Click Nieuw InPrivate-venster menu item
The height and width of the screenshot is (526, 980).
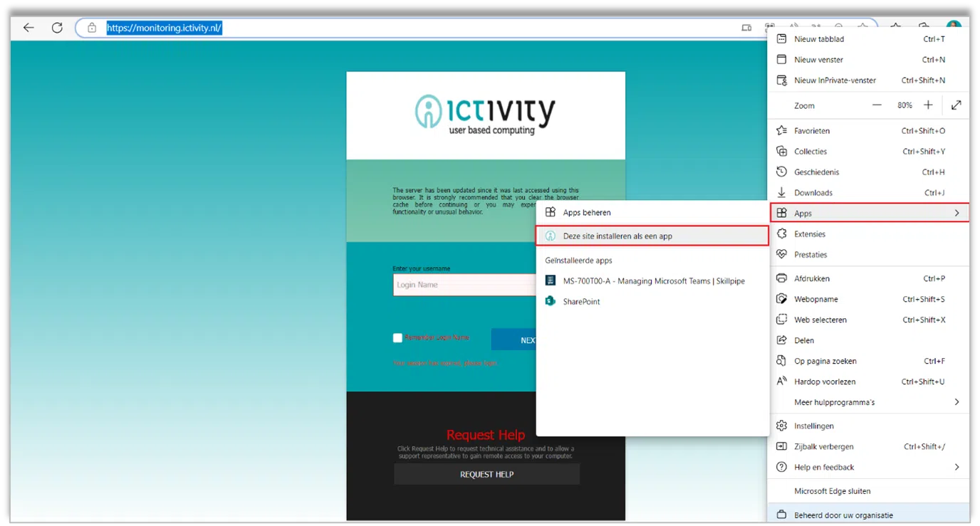pos(835,80)
